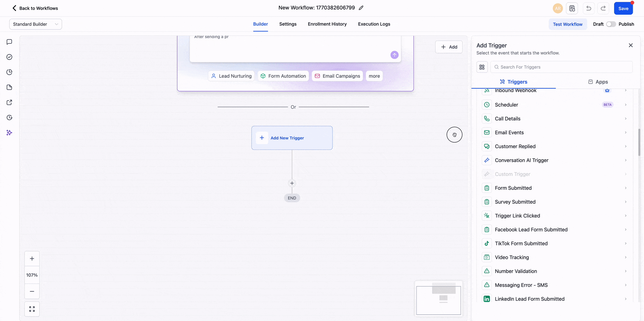Switch to the Settings tab

coord(288,24)
